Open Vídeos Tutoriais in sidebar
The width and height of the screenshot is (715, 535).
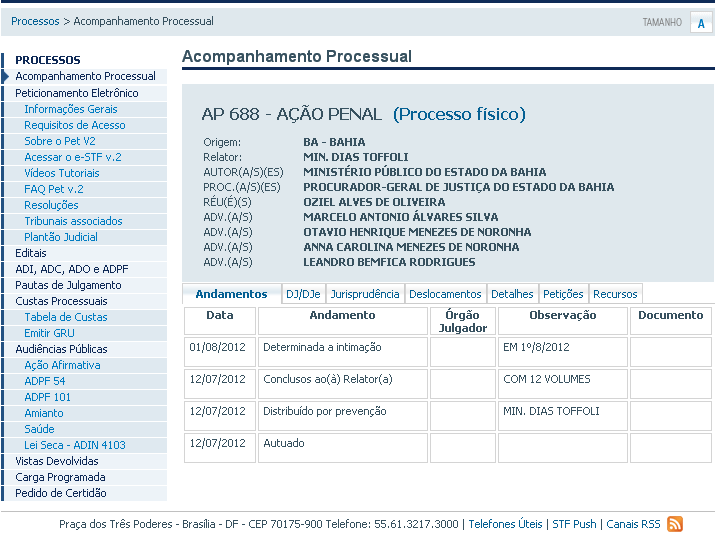(62, 173)
